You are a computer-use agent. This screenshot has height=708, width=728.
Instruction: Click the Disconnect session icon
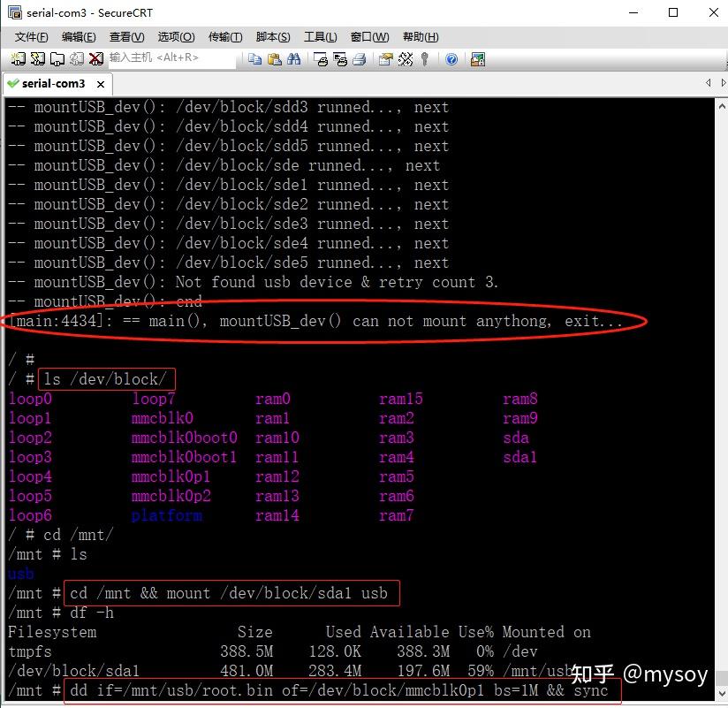click(96, 58)
